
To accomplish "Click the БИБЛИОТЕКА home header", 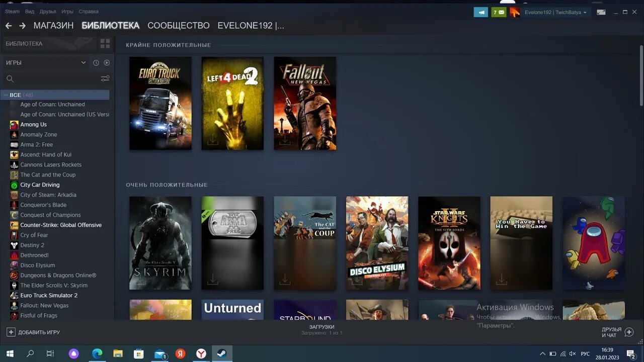I will pyautogui.click(x=24, y=44).
